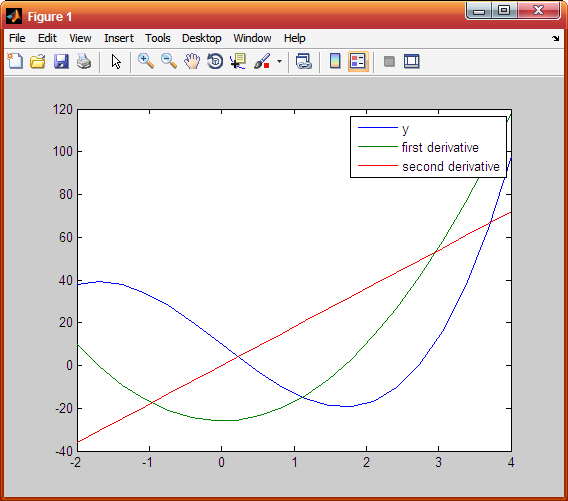Expand the brush color dropdown arrow
The height and width of the screenshot is (501, 568).
coord(279,61)
